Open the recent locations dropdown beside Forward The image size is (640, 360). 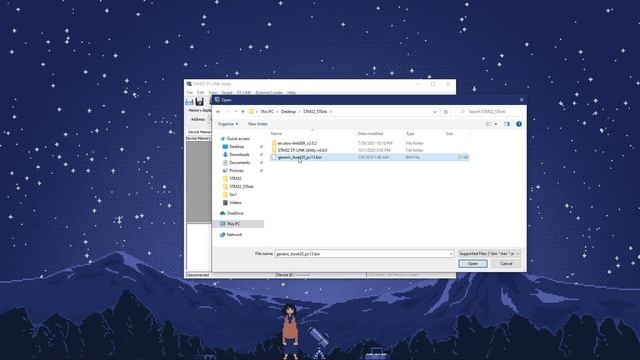pos(236,111)
